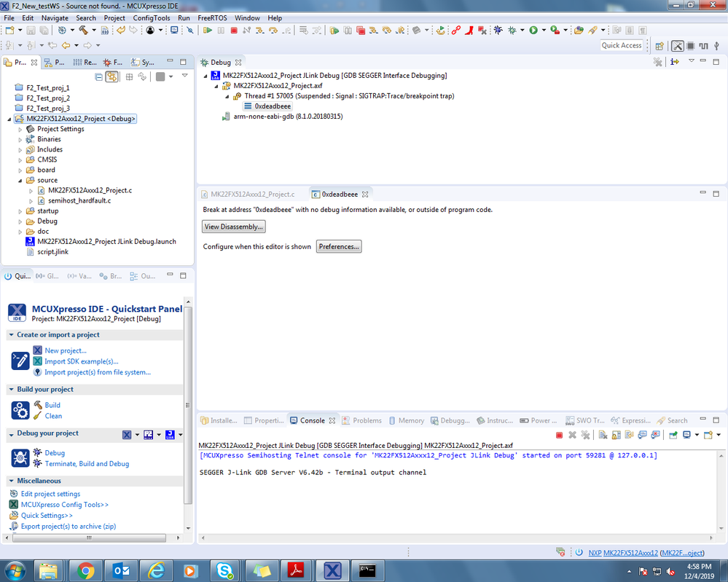Click Pin Console icon
This screenshot has height=582, width=728.
673,435
